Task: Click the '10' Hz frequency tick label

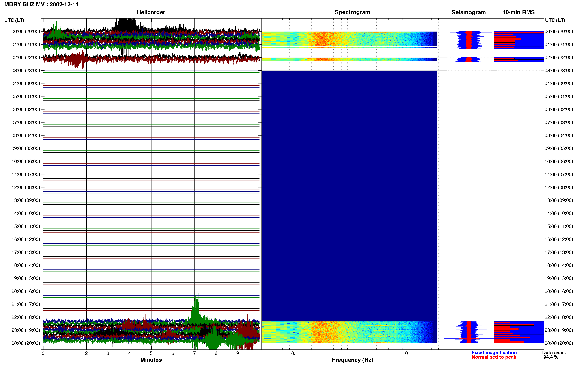Action: (x=405, y=353)
